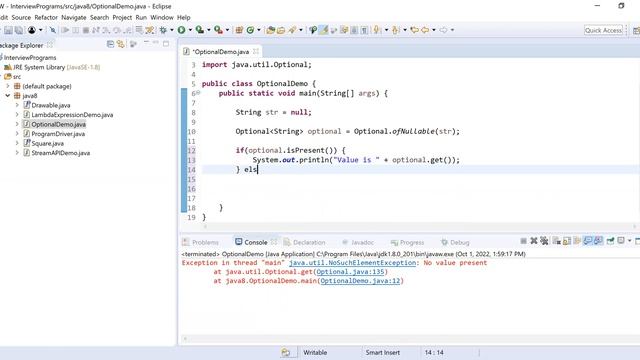The width and height of the screenshot is (640, 360).
Task: Click the Forward navigation arrow icon
Action: click(443, 30)
